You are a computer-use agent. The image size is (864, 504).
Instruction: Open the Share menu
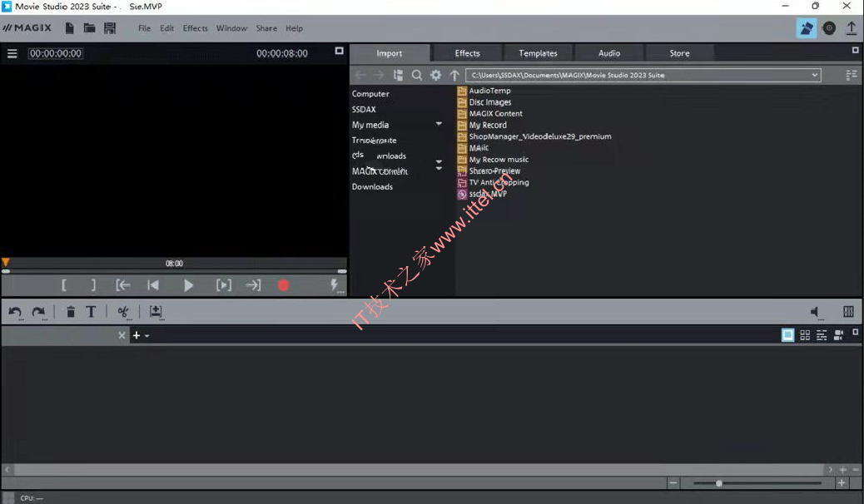266,28
